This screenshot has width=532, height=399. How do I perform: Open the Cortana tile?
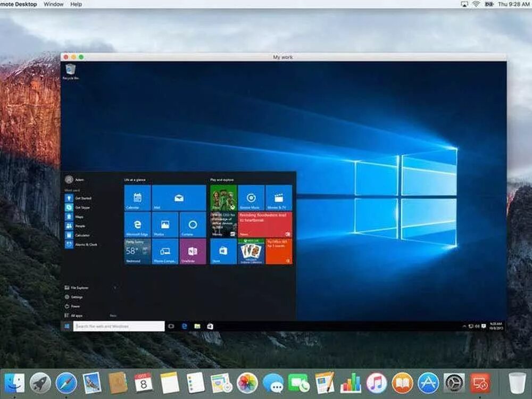[x=193, y=225]
